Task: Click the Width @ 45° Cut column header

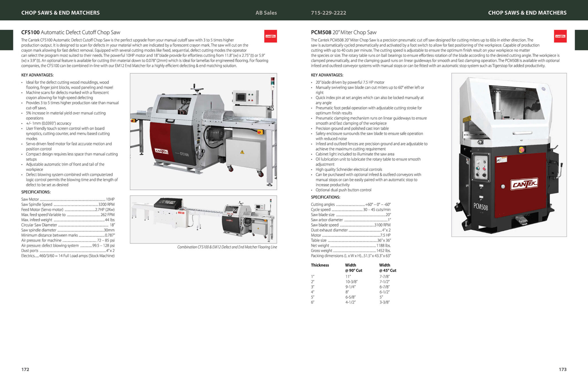Action: click(x=387, y=268)
